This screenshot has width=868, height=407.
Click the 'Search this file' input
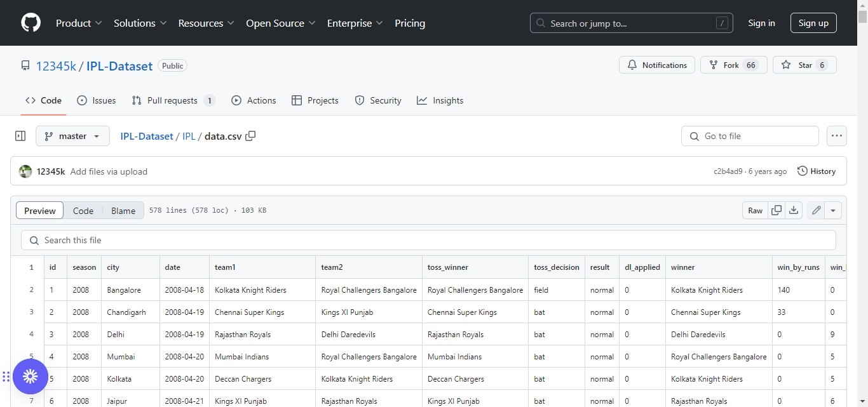428,240
